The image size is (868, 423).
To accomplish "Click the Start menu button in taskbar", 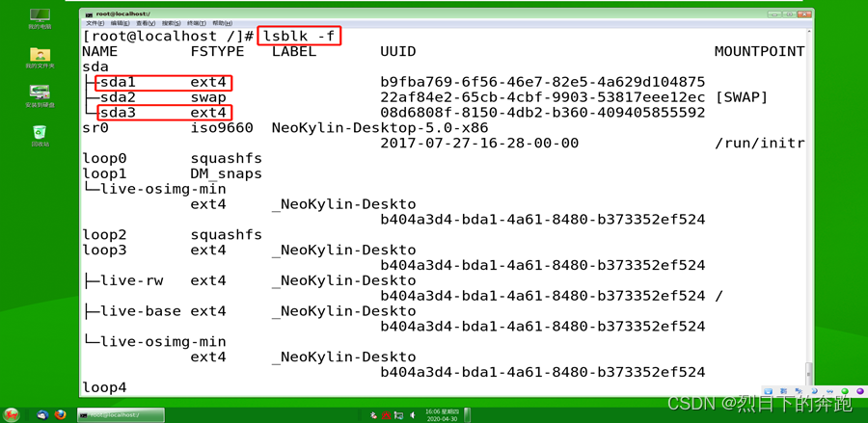I will (x=11, y=414).
